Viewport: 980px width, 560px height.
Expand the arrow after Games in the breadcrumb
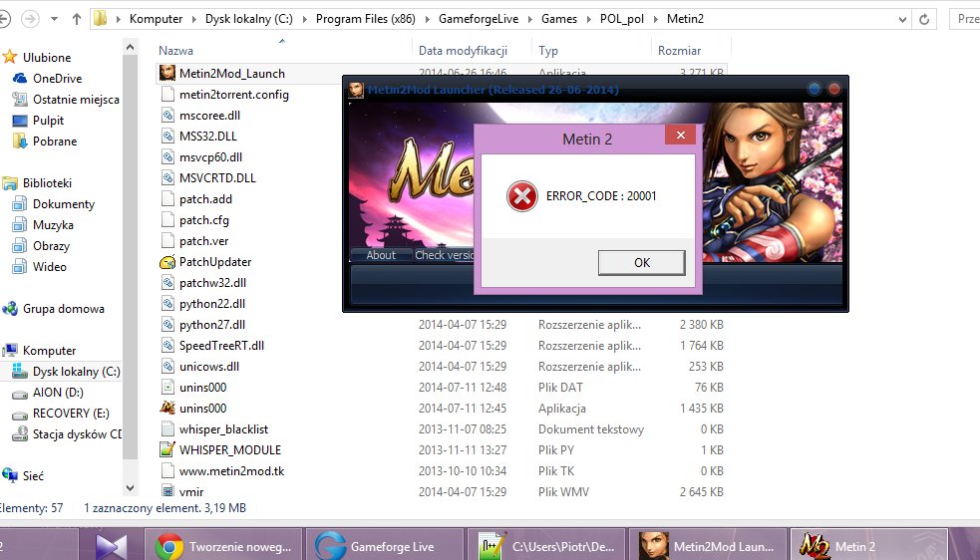[588, 19]
